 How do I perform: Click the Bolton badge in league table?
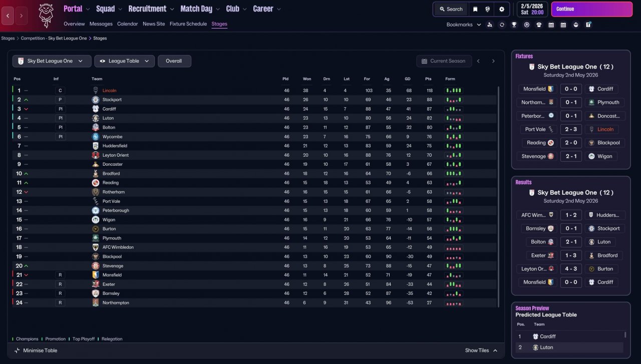tap(96, 127)
